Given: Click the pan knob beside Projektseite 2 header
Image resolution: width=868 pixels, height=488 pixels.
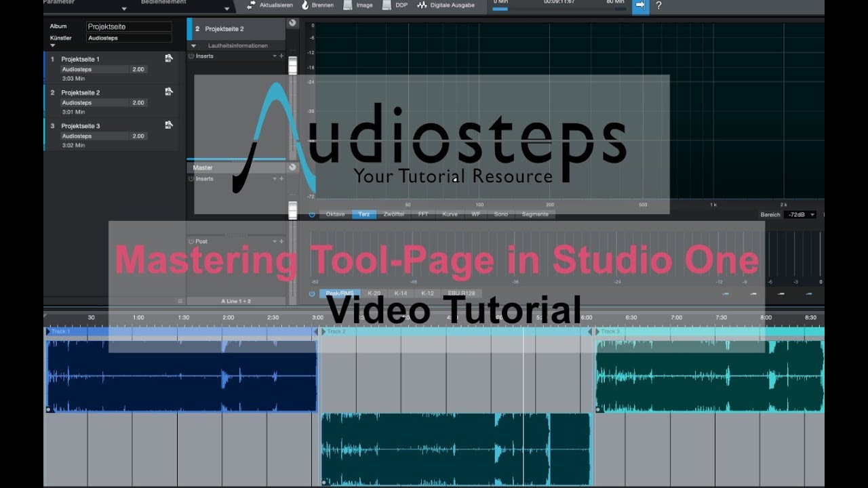Looking at the screenshot, I should [292, 23].
